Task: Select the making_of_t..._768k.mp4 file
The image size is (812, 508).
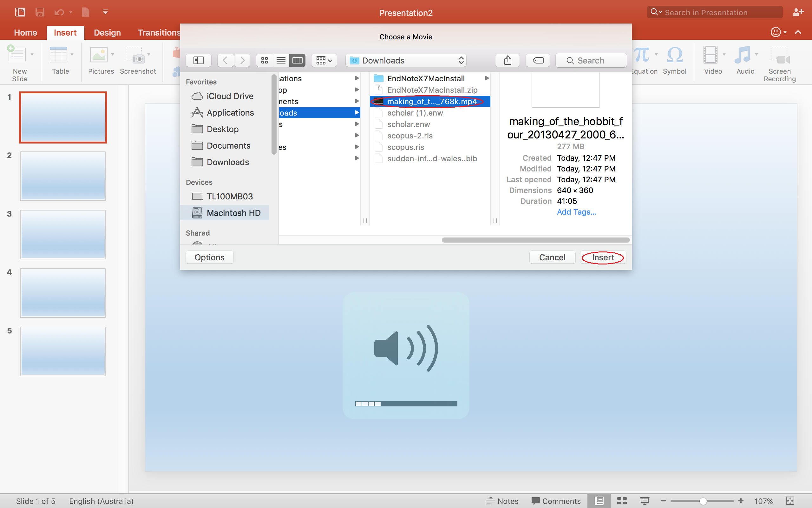Action: point(430,101)
